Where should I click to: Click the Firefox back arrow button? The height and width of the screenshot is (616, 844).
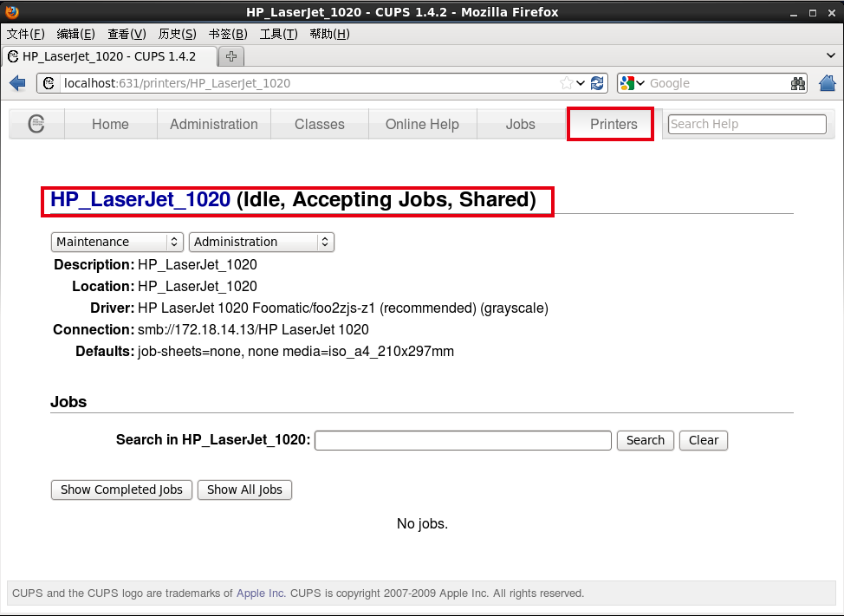(x=17, y=83)
